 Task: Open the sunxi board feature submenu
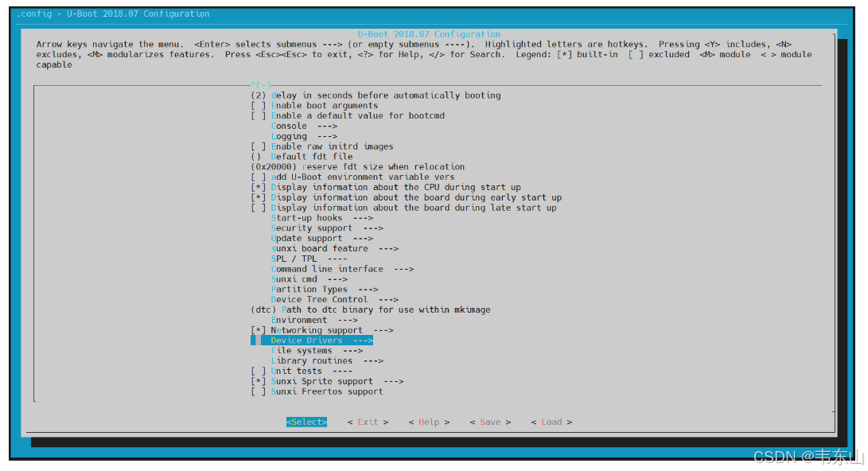(334, 248)
